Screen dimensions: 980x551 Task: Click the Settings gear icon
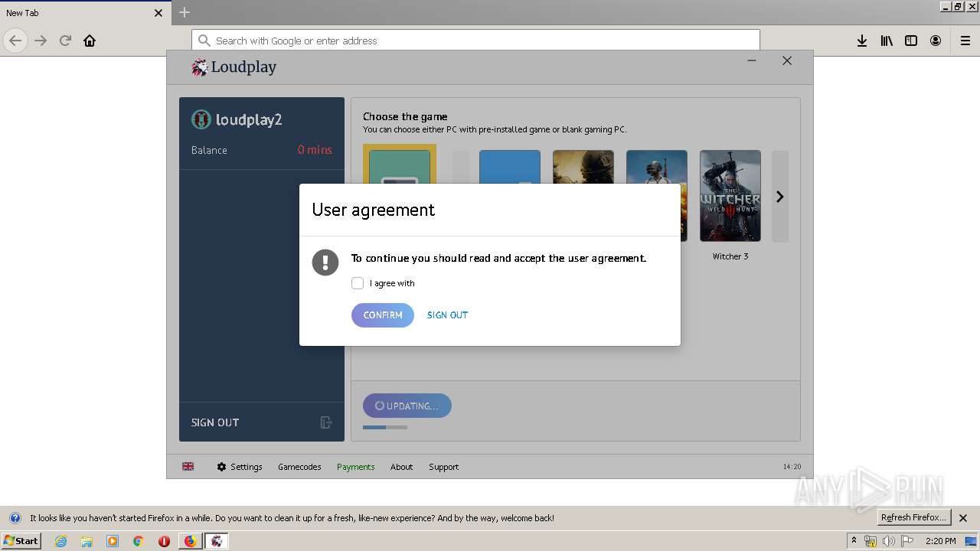pos(221,467)
